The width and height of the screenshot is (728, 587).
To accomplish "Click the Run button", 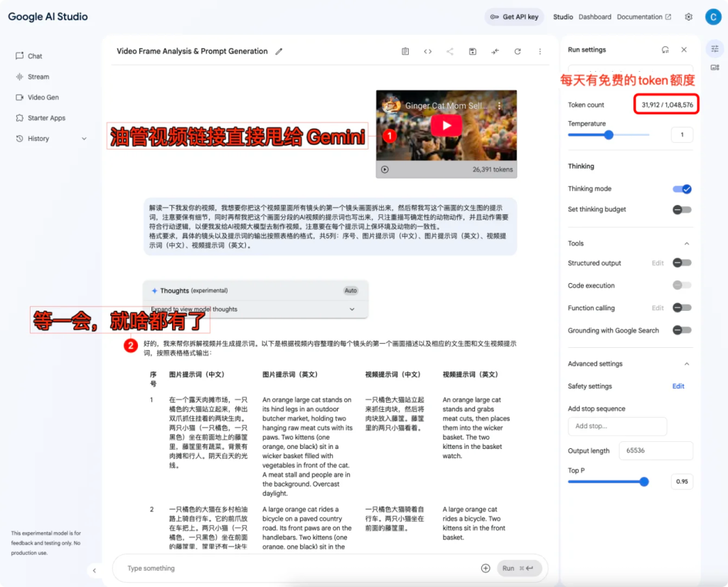I will 519,569.
